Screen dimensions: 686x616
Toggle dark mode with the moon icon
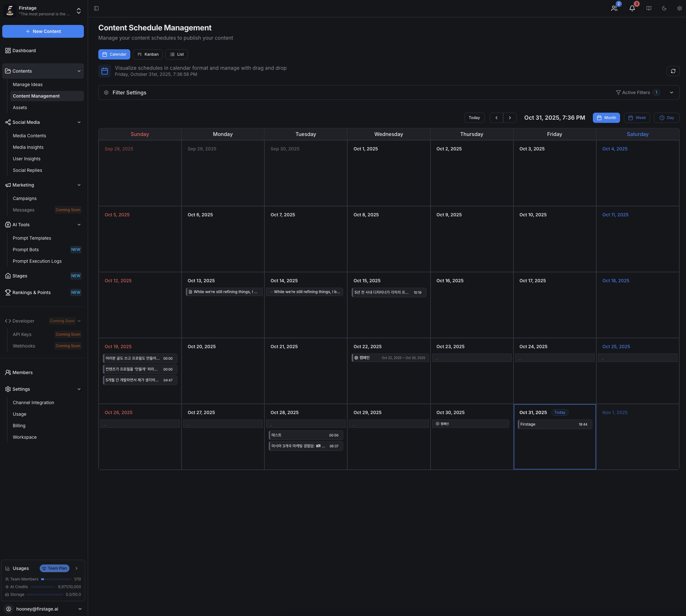[664, 8]
